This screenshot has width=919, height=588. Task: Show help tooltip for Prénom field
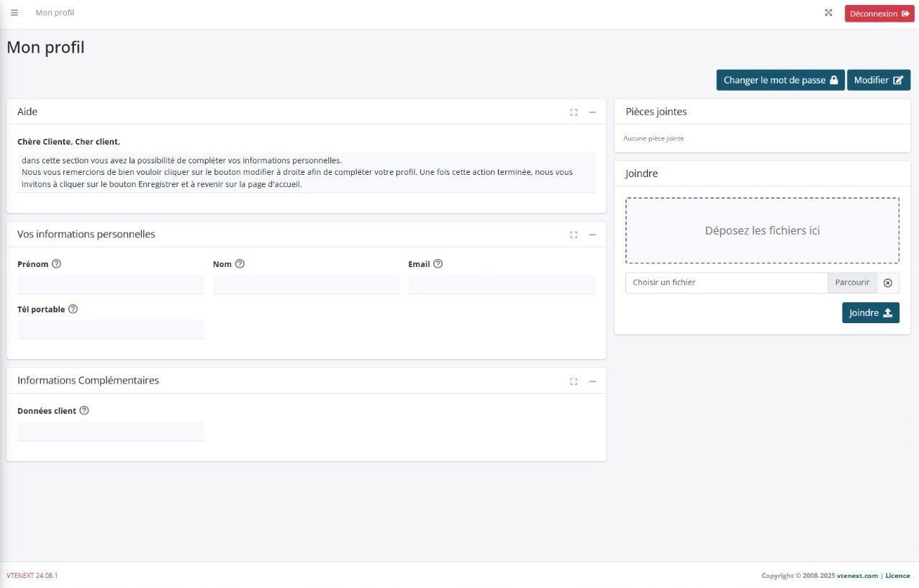(57, 264)
